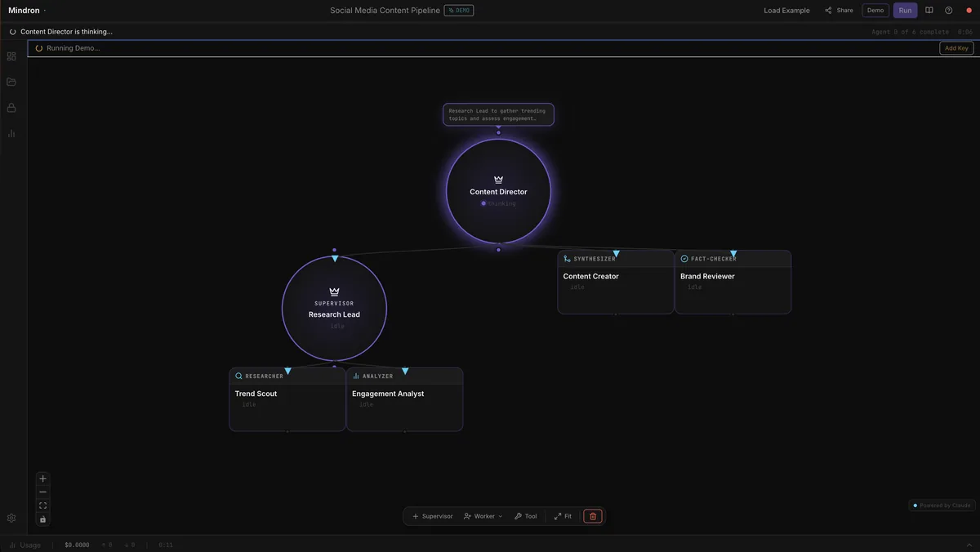This screenshot has width=980, height=552.
Task: Open the help question mark icon
Action: coord(949,11)
